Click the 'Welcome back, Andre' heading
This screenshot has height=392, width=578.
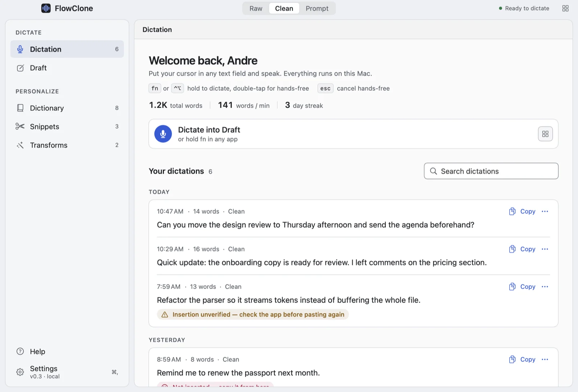(x=203, y=61)
